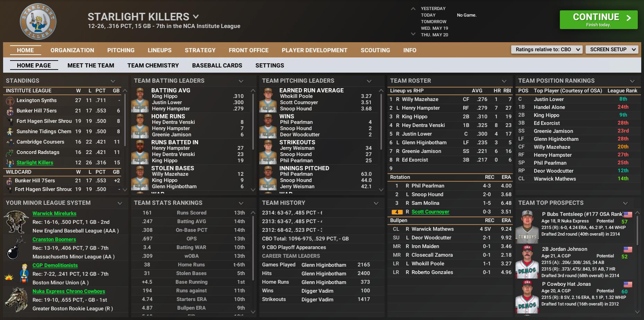Image resolution: width=644 pixels, height=320 pixels.
Task: Open the Scott Cournoyer player link in Rotation
Action: tap(430, 212)
